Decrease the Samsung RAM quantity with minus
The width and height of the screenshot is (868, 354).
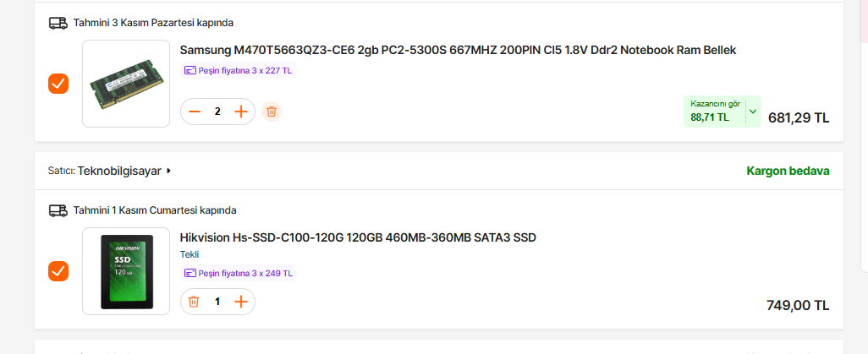pos(195,112)
